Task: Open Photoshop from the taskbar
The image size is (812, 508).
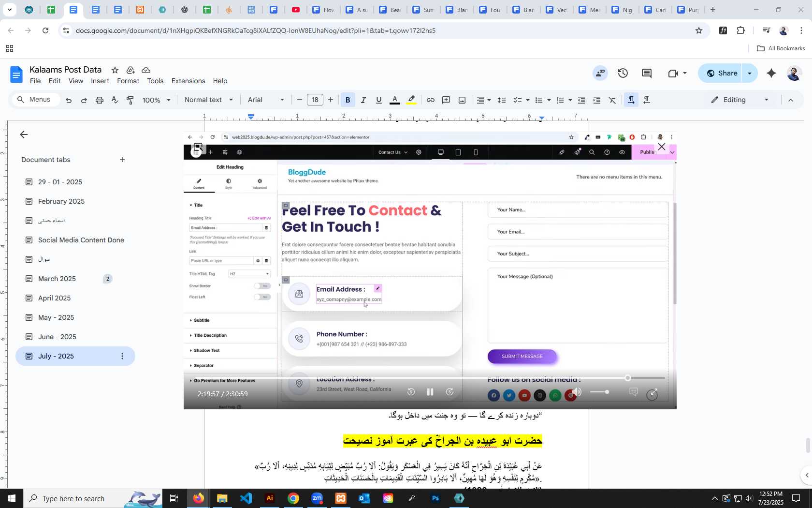Action: [435, 498]
